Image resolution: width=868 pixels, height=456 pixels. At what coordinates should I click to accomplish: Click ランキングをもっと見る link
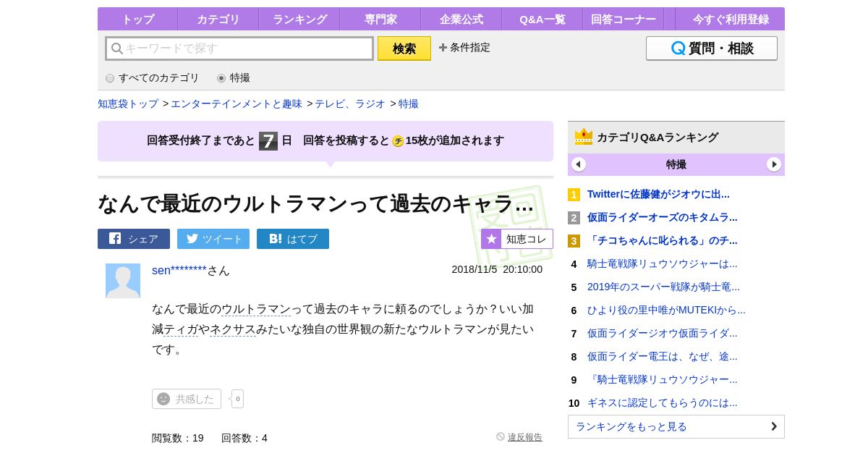tap(676, 426)
